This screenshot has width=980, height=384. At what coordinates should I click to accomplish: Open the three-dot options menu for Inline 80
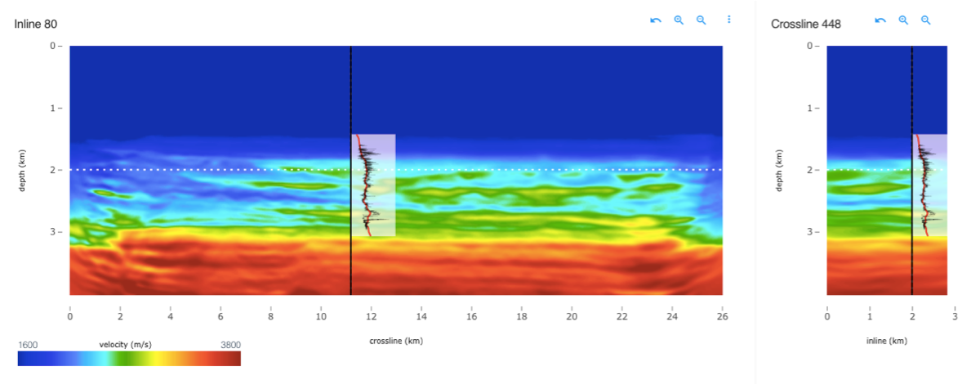729,20
